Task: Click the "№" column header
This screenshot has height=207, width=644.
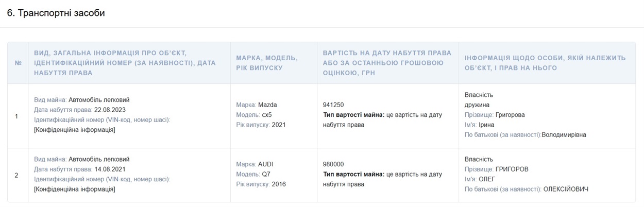Action: [x=18, y=63]
